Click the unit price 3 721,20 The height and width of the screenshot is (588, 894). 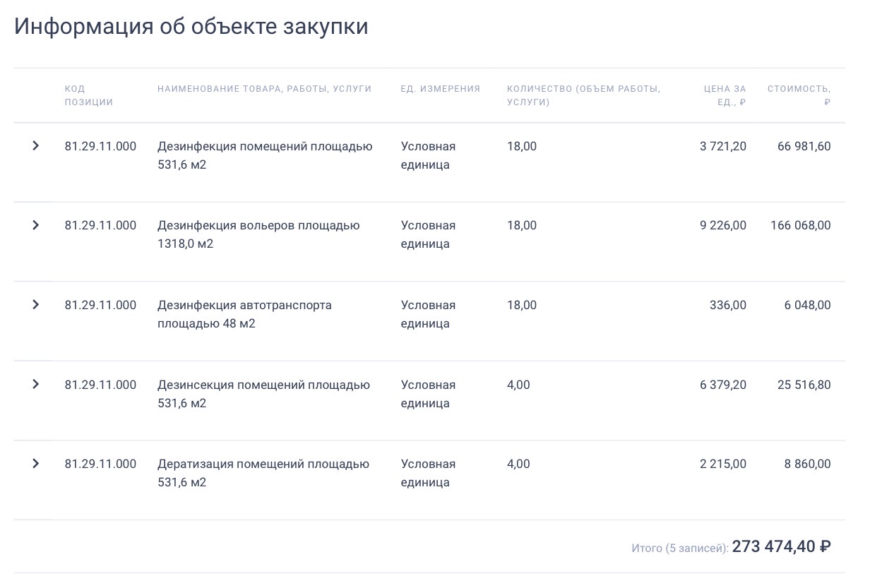tap(722, 146)
